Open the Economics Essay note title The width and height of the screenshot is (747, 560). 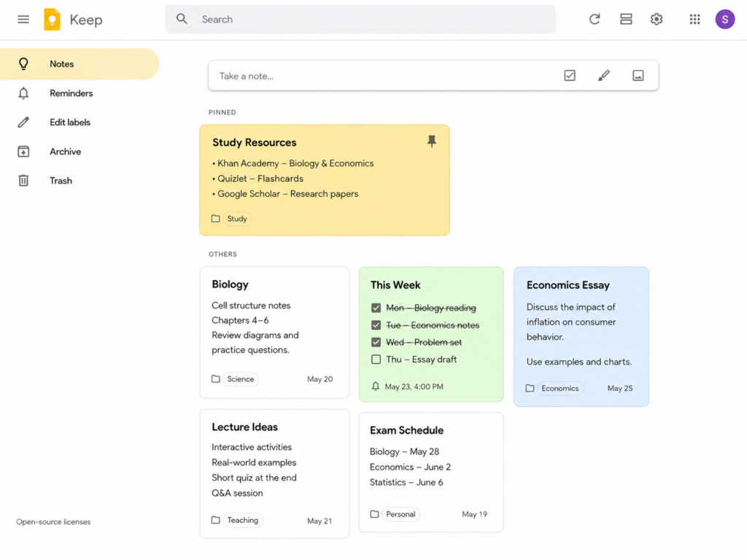[x=568, y=285]
